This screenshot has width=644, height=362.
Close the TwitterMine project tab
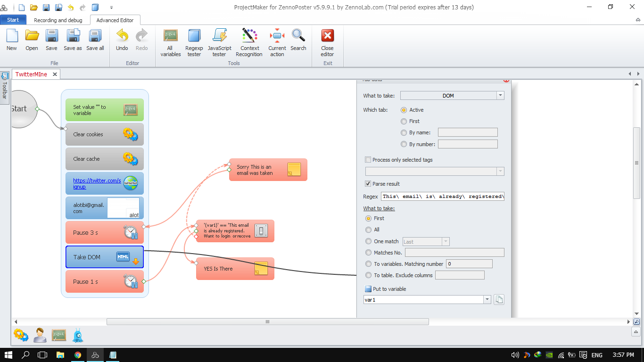coord(55,74)
